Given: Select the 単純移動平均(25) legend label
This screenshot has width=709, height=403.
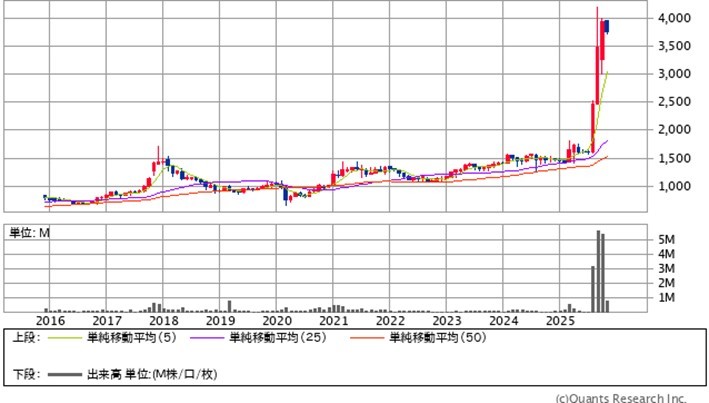Looking at the screenshot, I should pyautogui.click(x=273, y=339).
